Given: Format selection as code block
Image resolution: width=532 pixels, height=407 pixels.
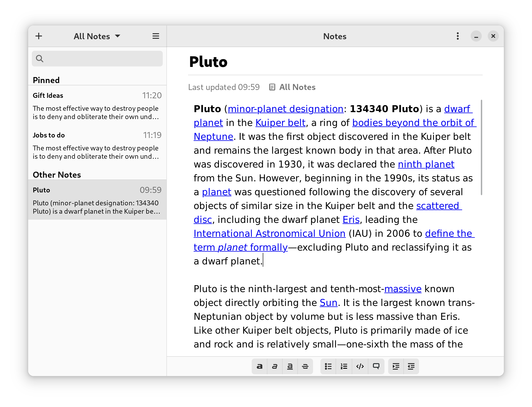Looking at the screenshot, I should 360,366.
